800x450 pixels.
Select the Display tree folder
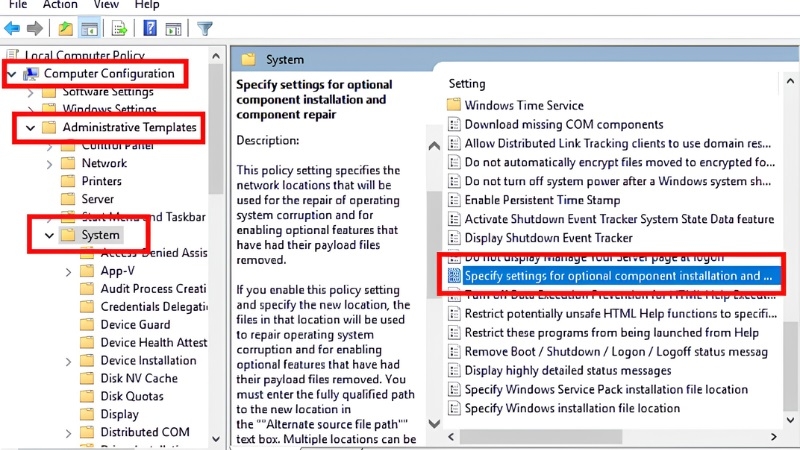pyautogui.click(x=119, y=414)
